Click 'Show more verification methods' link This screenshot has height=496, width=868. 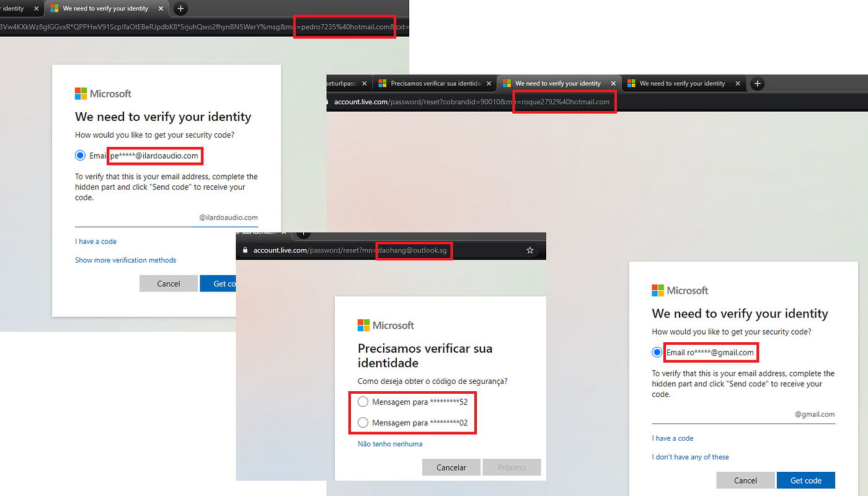[126, 260]
